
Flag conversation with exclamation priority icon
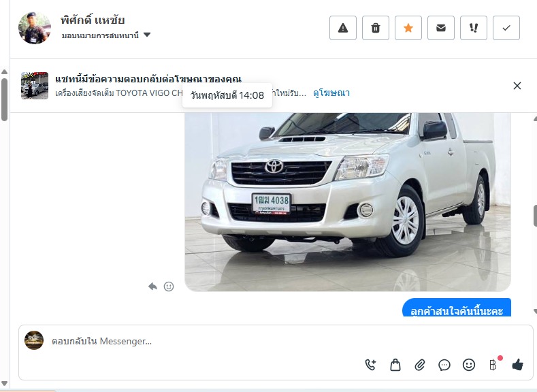coord(474,28)
